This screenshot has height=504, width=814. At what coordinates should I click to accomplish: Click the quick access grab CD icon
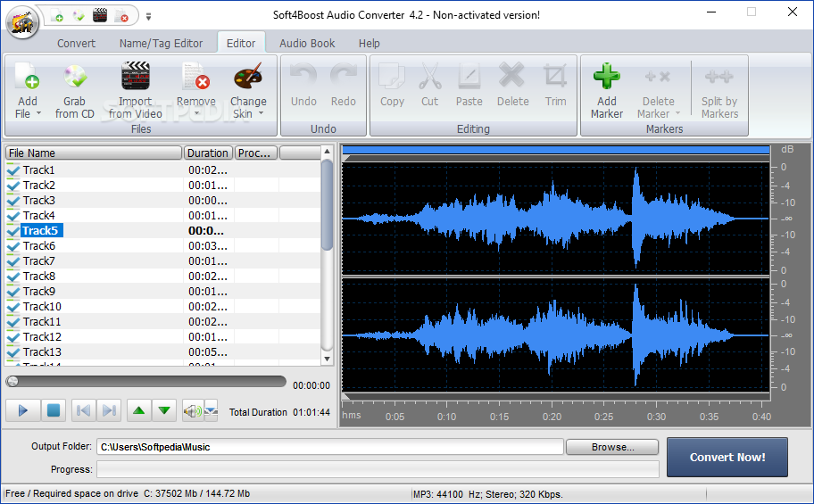click(79, 15)
